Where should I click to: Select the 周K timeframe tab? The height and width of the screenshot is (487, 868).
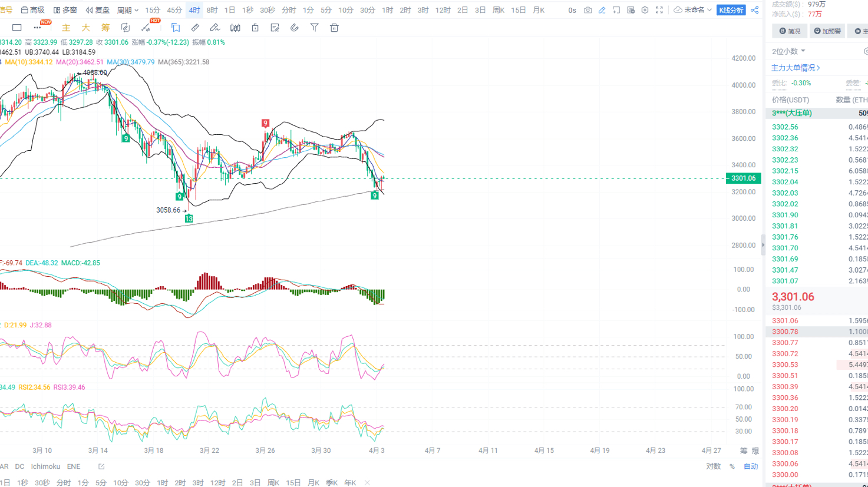pyautogui.click(x=499, y=10)
